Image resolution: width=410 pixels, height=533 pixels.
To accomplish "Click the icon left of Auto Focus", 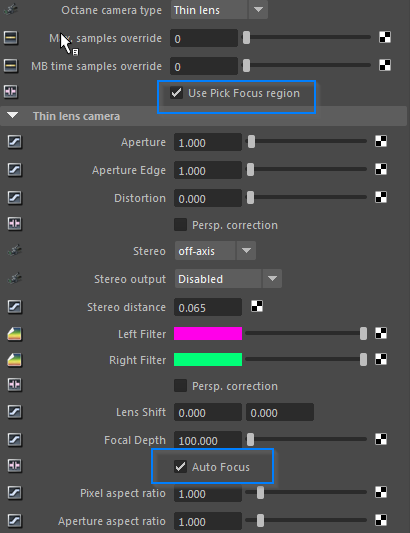I will (15, 465).
